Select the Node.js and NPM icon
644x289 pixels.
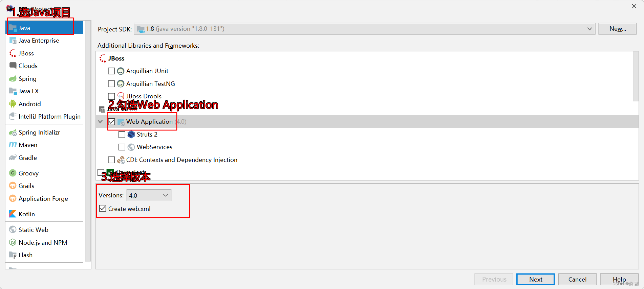(x=13, y=242)
